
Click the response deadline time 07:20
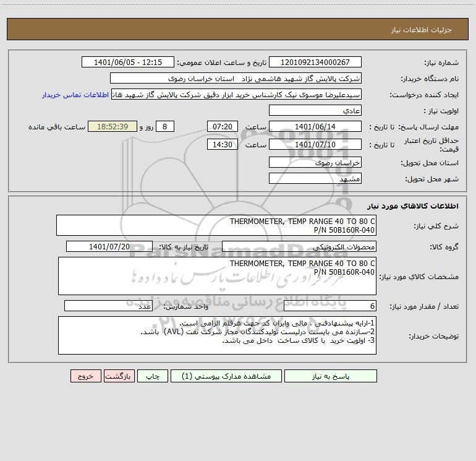[222, 126]
